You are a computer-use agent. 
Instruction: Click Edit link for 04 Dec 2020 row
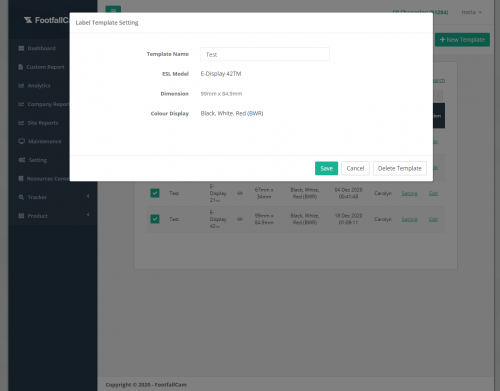[x=433, y=193]
